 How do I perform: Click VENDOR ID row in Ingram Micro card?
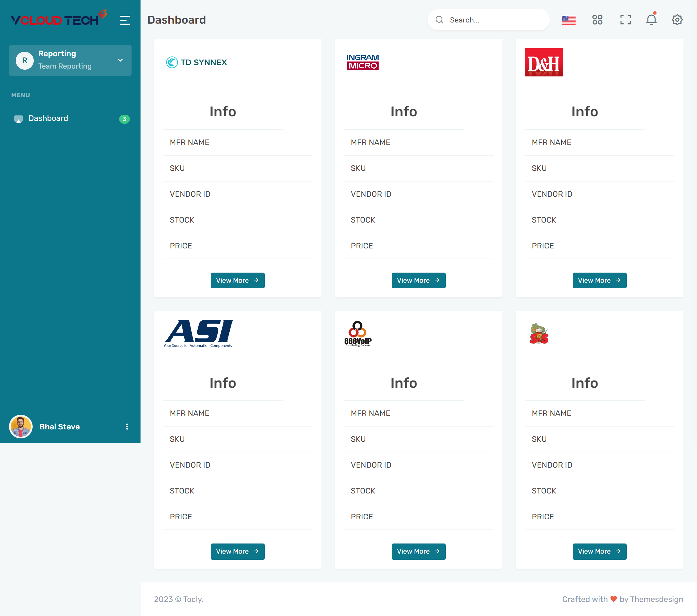point(418,194)
